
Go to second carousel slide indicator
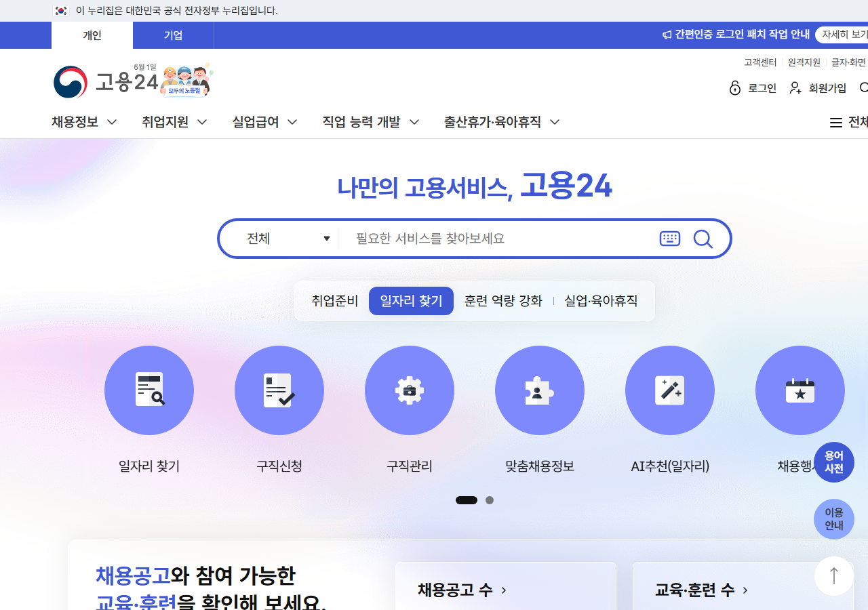490,500
